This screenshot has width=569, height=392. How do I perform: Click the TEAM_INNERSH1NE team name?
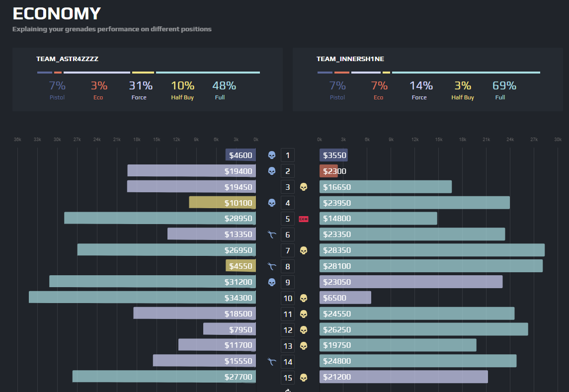pos(350,59)
